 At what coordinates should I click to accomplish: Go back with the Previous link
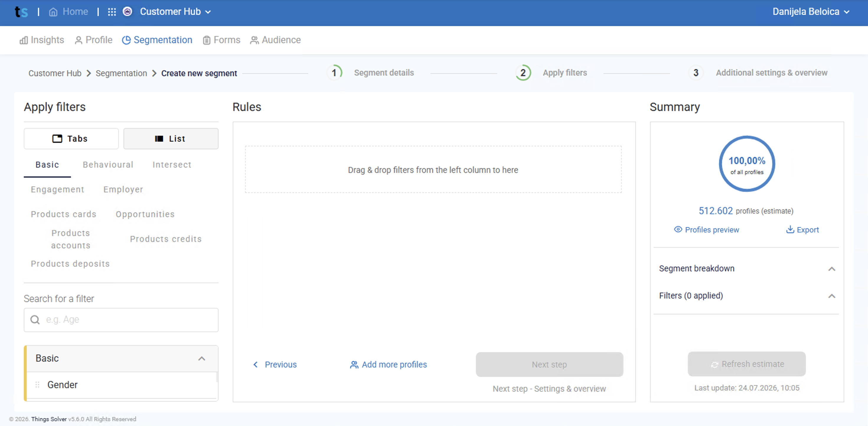coord(275,365)
